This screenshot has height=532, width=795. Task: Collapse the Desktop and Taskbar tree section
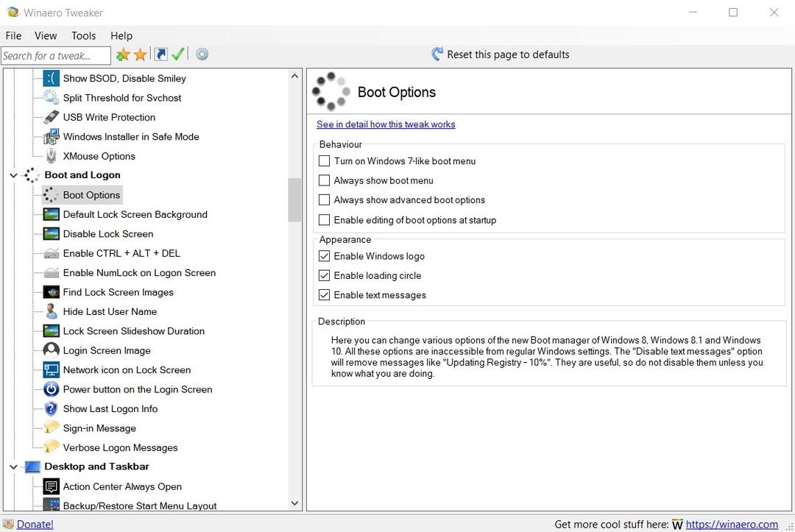(13, 467)
